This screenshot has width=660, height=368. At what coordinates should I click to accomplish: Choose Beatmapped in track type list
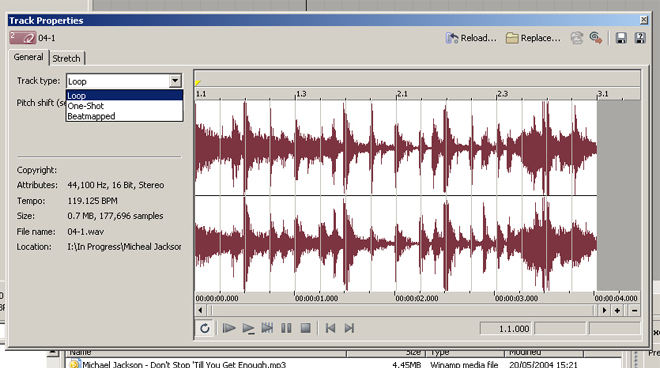pos(124,116)
